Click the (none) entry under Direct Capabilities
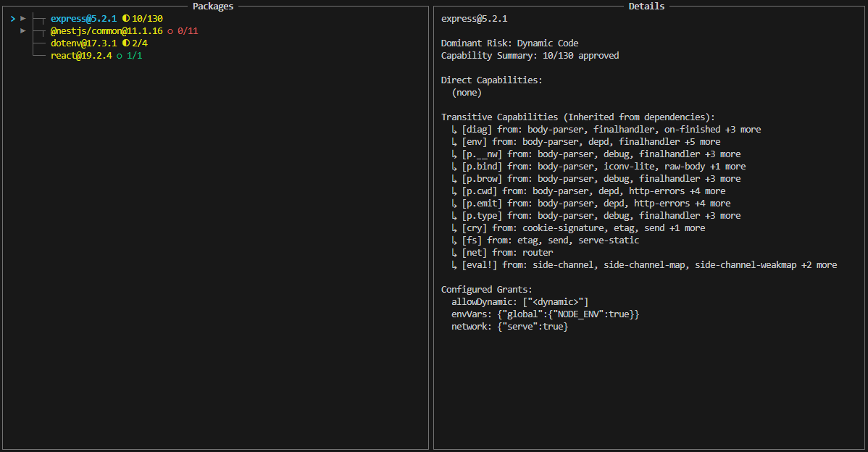This screenshot has width=868, height=452. [x=467, y=93]
